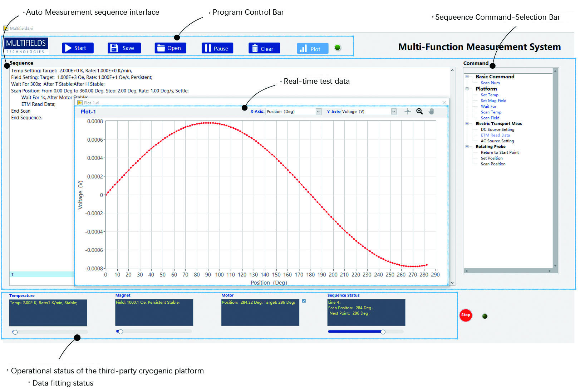Image resolution: width=580 pixels, height=392 pixels.
Task: Toggle the checkbox next to the Motor status
Action: [304, 301]
